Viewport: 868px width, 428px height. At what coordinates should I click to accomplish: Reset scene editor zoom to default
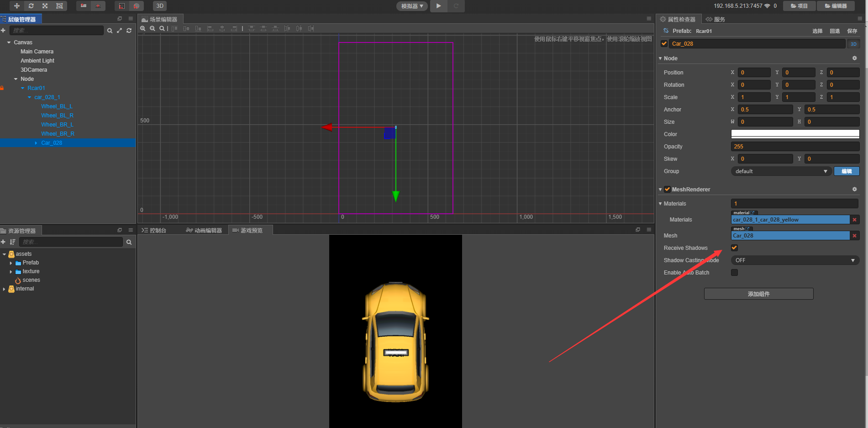[162, 28]
